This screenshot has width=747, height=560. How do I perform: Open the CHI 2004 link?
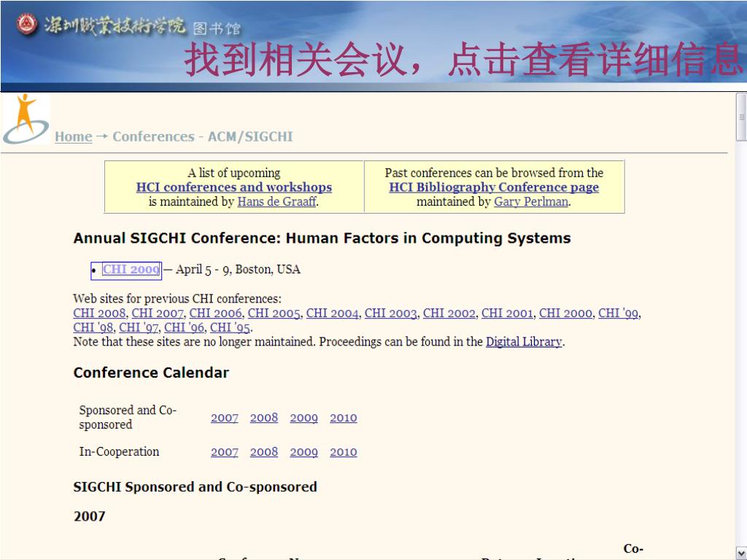(x=333, y=313)
